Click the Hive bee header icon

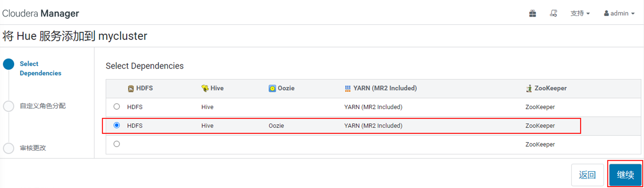[205, 89]
